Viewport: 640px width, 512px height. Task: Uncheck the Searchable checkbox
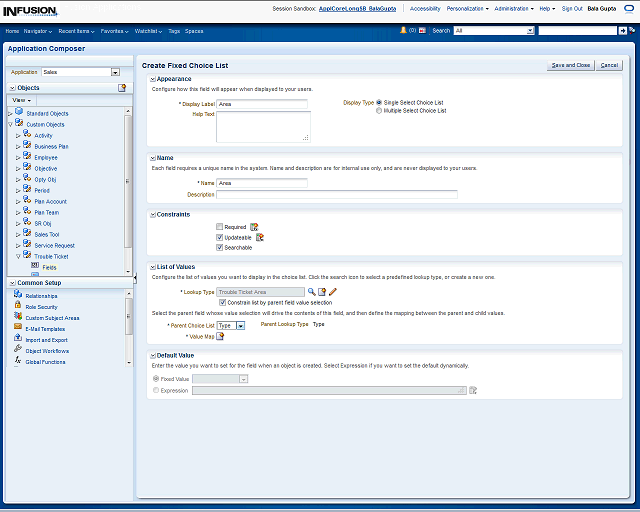pos(220,247)
